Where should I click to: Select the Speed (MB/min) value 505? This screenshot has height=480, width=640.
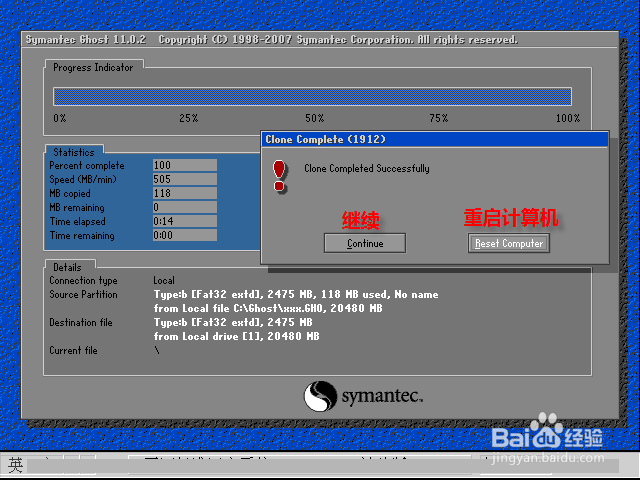pos(184,179)
